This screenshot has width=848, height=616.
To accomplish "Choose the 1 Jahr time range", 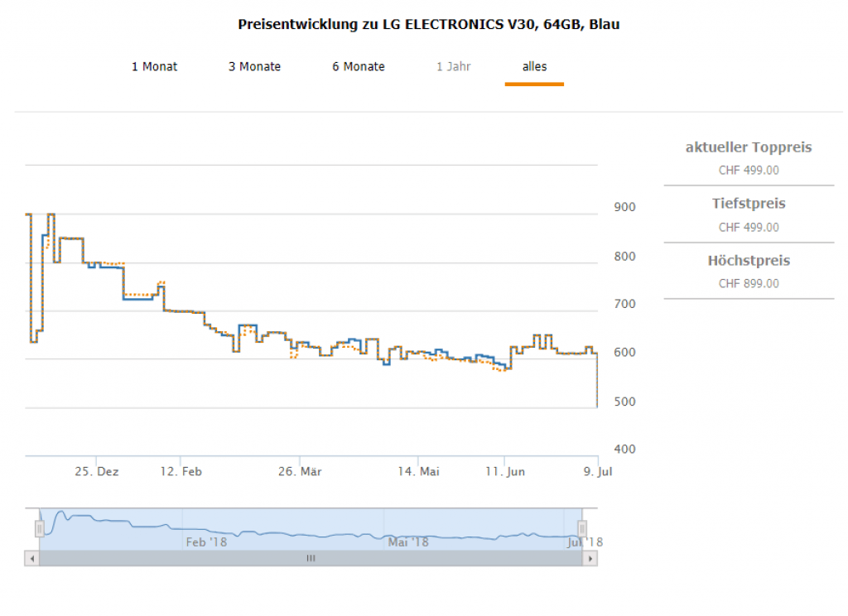I will point(454,67).
